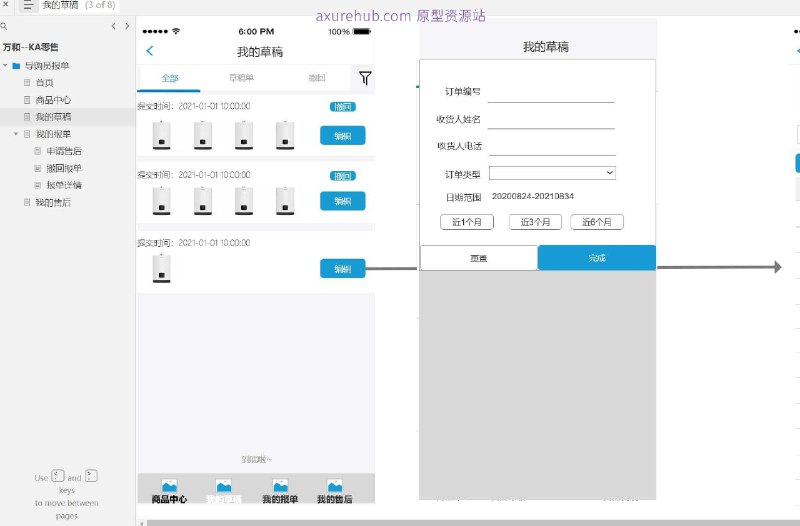The width and height of the screenshot is (800, 526).
Task: Click the 到底啦~ end-of-list text
Action: [256, 460]
